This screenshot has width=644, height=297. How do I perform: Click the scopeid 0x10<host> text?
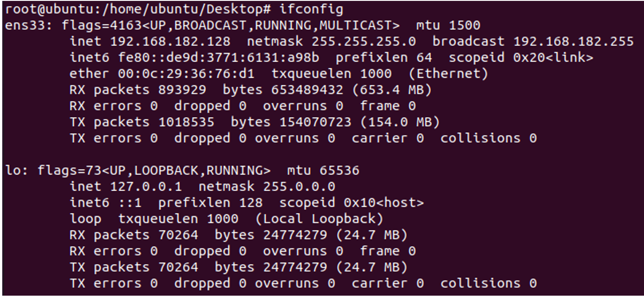351,203
